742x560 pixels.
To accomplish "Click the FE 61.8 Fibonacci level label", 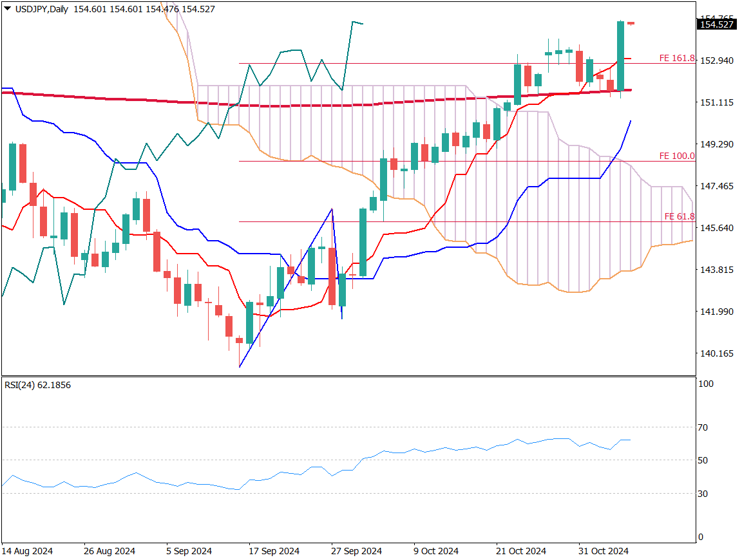I will [679, 216].
